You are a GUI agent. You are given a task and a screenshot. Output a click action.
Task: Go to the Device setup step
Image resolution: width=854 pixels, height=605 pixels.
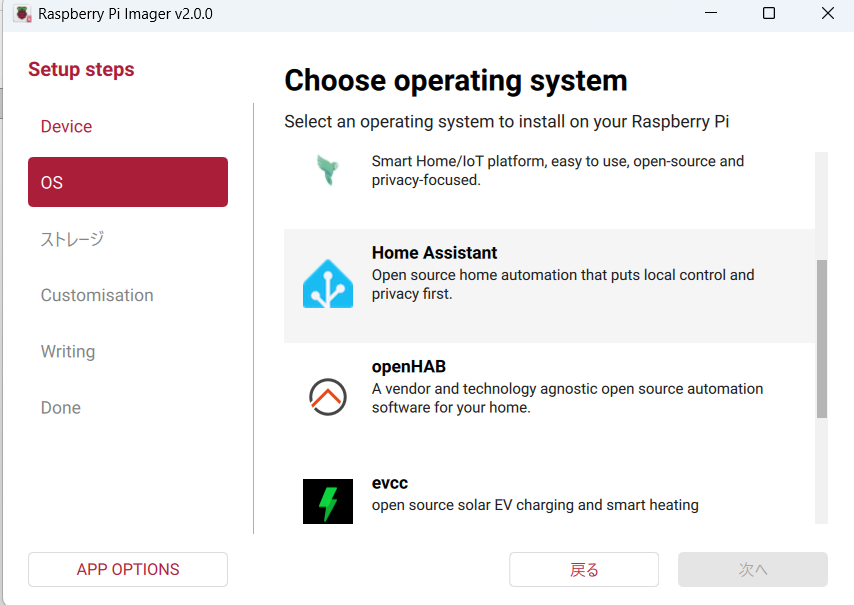[66, 126]
